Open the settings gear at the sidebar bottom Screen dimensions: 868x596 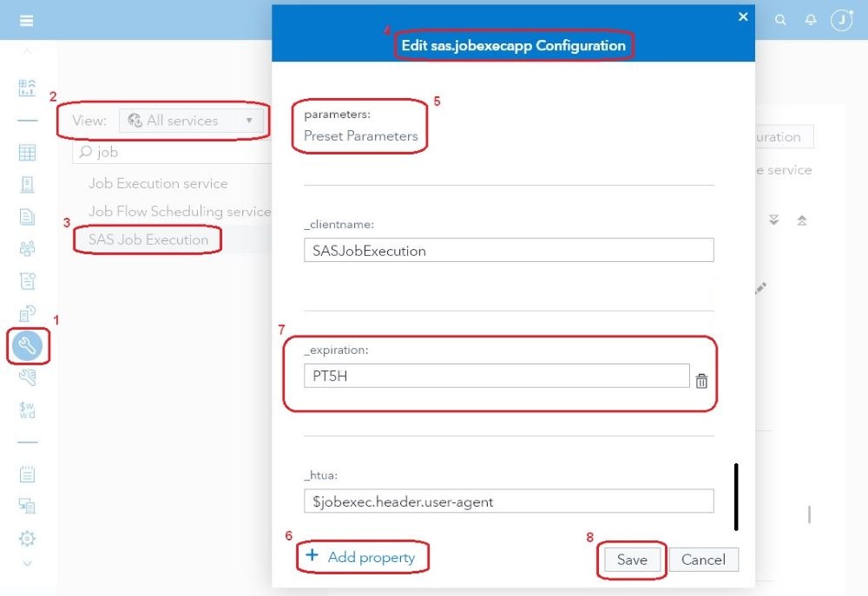(27, 538)
